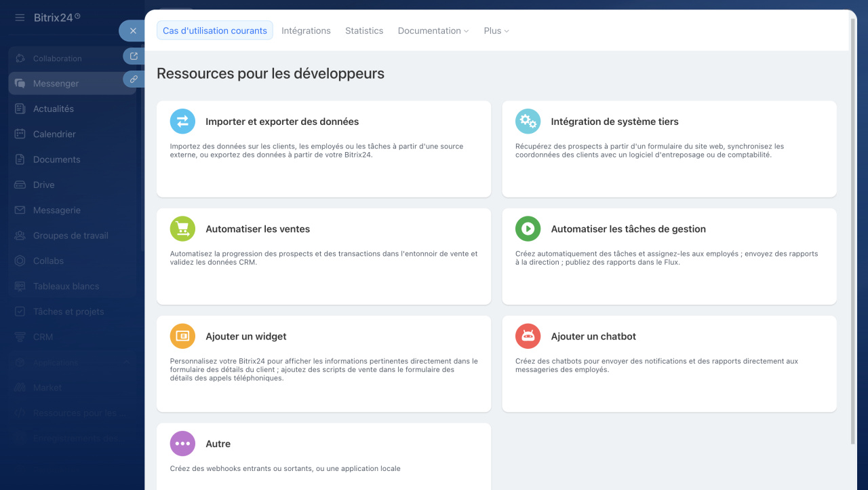Expand the Plus dropdown menu
The image size is (868, 490).
496,31
